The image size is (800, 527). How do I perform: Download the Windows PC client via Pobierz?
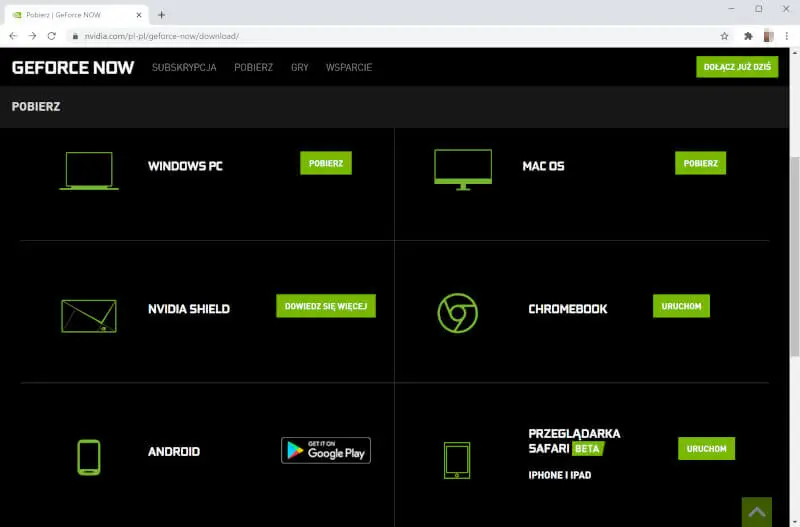coord(326,163)
